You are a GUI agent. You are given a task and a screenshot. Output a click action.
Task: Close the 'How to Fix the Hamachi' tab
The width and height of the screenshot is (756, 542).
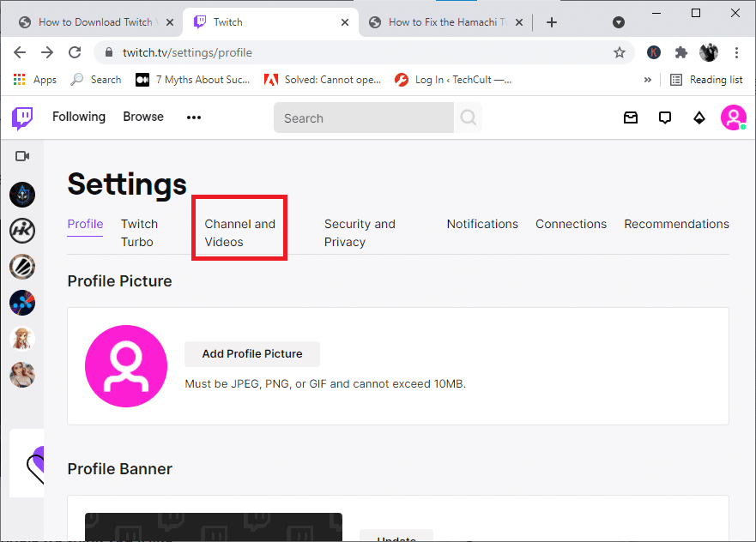519,22
